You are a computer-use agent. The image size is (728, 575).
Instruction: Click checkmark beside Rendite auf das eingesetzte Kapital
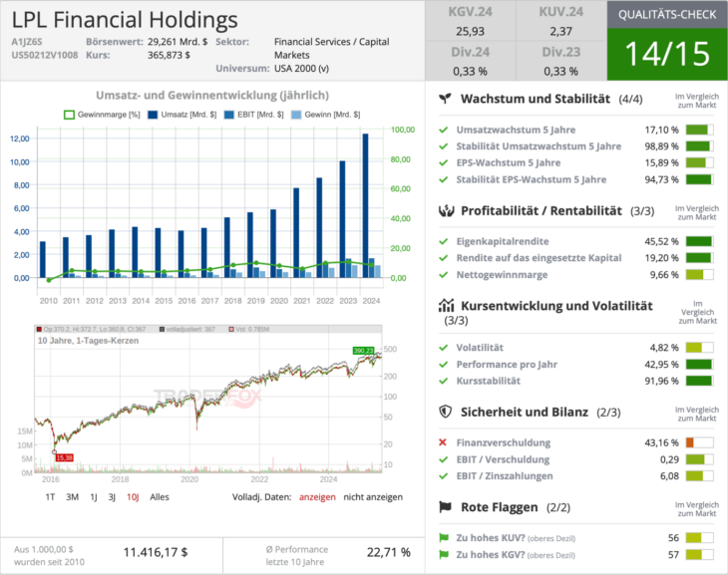point(444,258)
